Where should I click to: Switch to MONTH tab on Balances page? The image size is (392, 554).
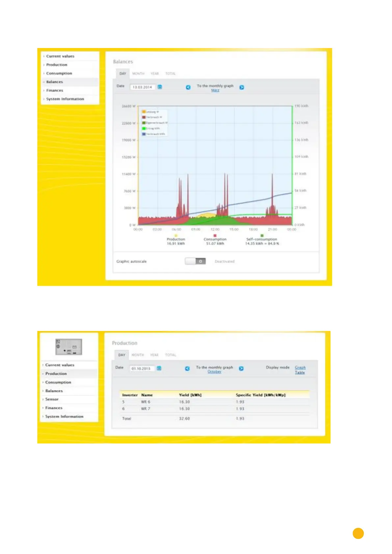click(138, 74)
